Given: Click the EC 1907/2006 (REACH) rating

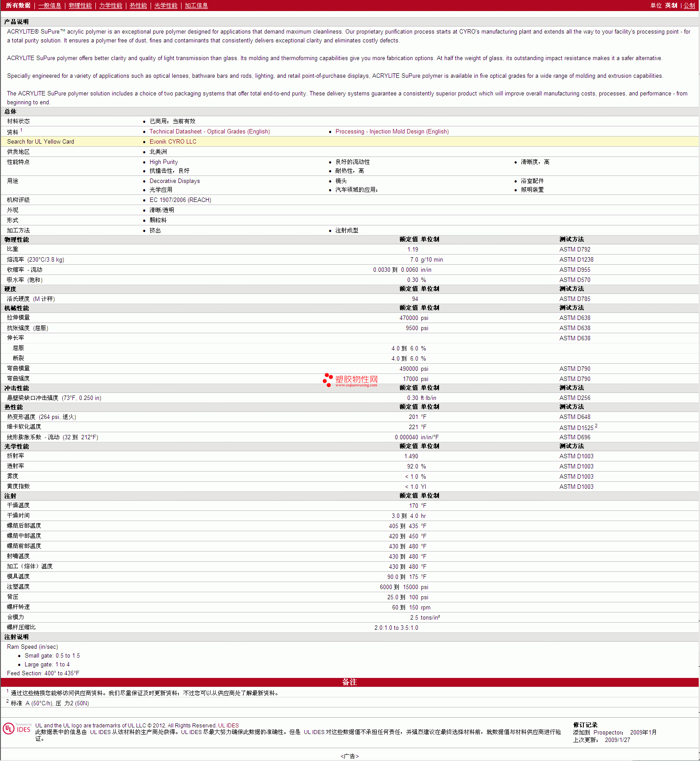Looking at the screenshot, I should click(180, 200).
